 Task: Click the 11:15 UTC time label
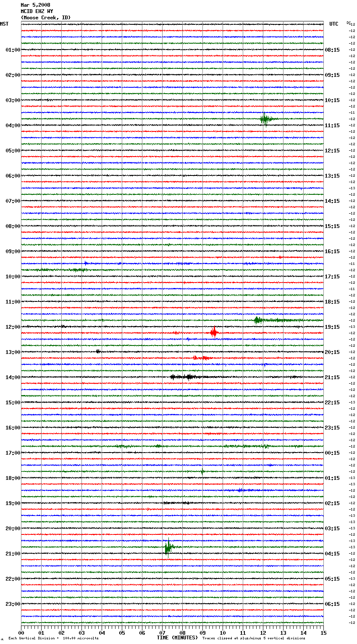(332, 126)
